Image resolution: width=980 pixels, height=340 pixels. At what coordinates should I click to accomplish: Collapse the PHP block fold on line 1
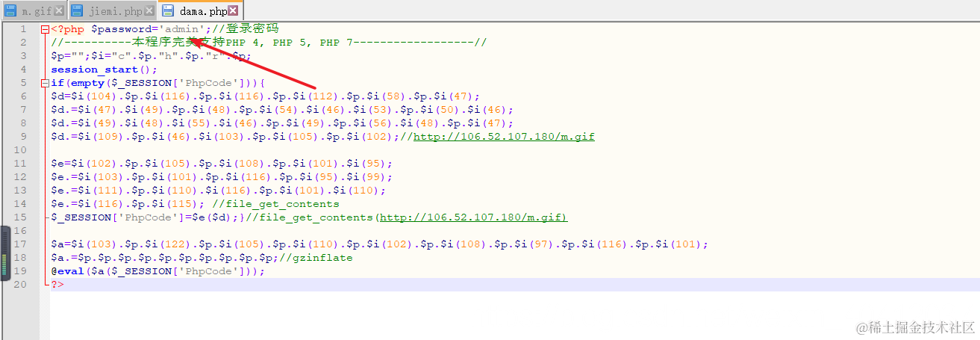pos(46,29)
